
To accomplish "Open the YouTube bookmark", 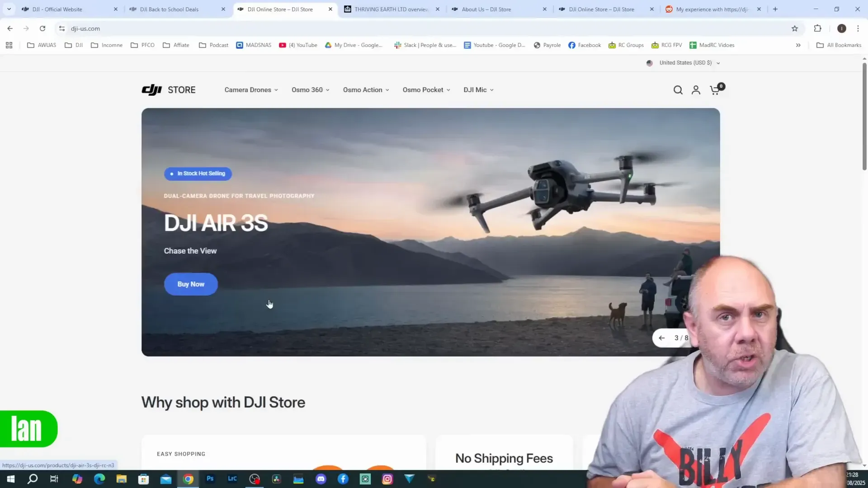I will tap(298, 45).
